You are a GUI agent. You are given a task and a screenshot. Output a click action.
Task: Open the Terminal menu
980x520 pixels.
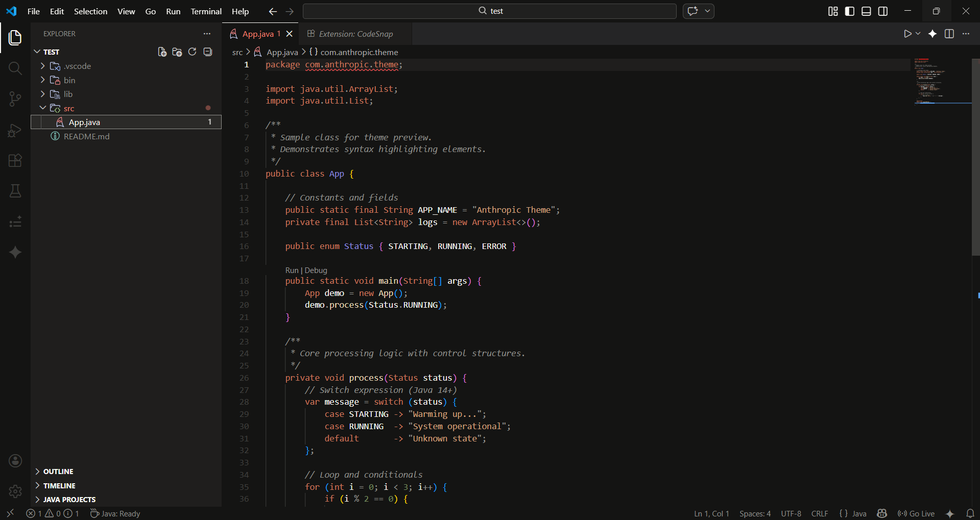206,11
